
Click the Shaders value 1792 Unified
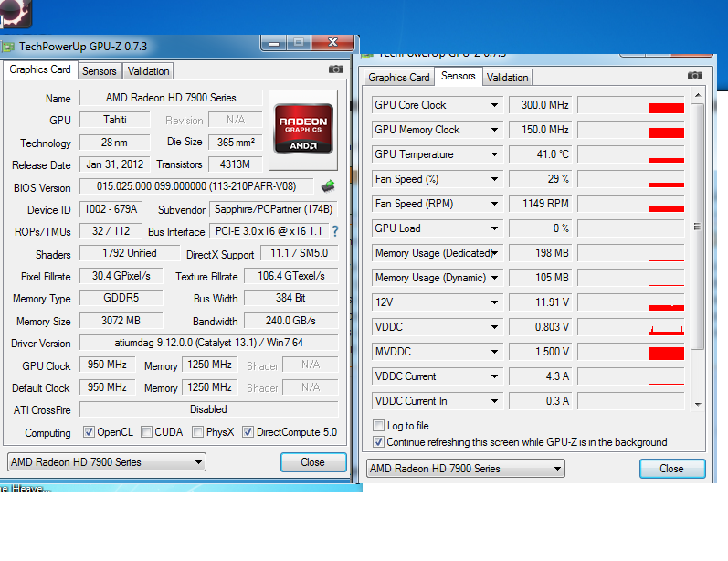130,253
